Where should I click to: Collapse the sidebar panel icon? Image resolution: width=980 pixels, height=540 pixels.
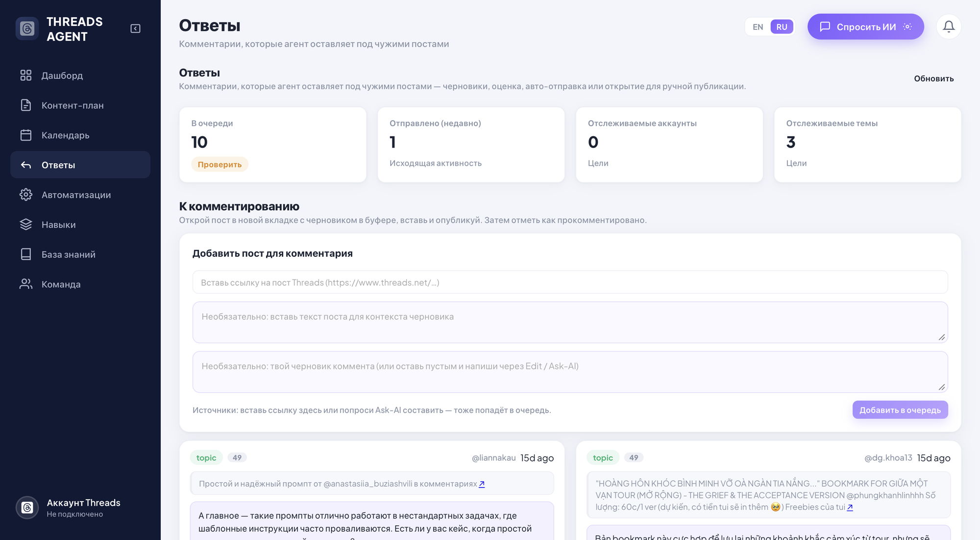click(x=136, y=29)
